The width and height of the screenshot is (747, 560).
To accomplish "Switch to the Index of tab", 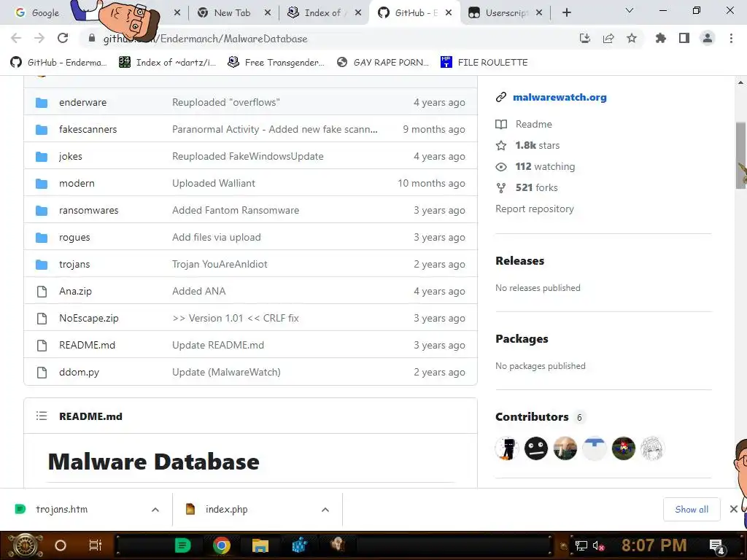I will (x=322, y=13).
